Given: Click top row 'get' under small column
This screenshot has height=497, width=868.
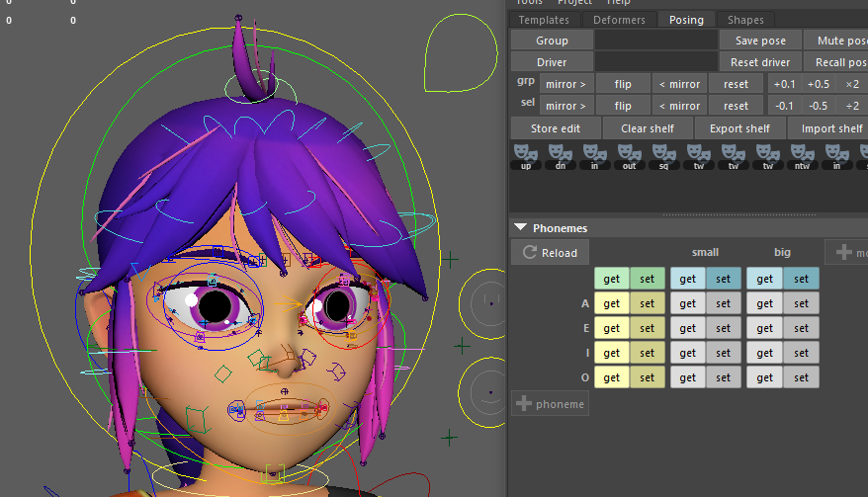Looking at the screenshot, I should point(687,279).
